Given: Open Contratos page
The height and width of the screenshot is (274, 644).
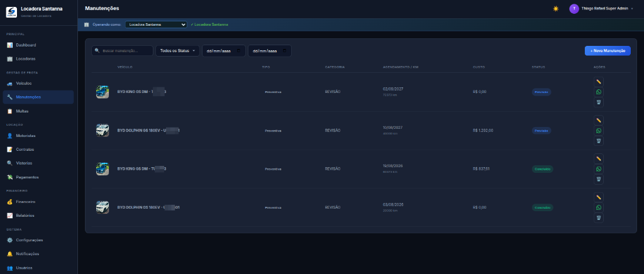Looking at the screenshot, I should point(38,150).
